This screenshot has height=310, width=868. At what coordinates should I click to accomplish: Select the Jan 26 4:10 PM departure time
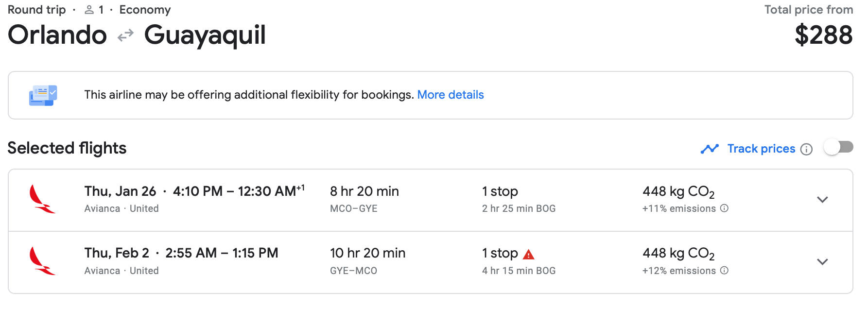[197, 191]
